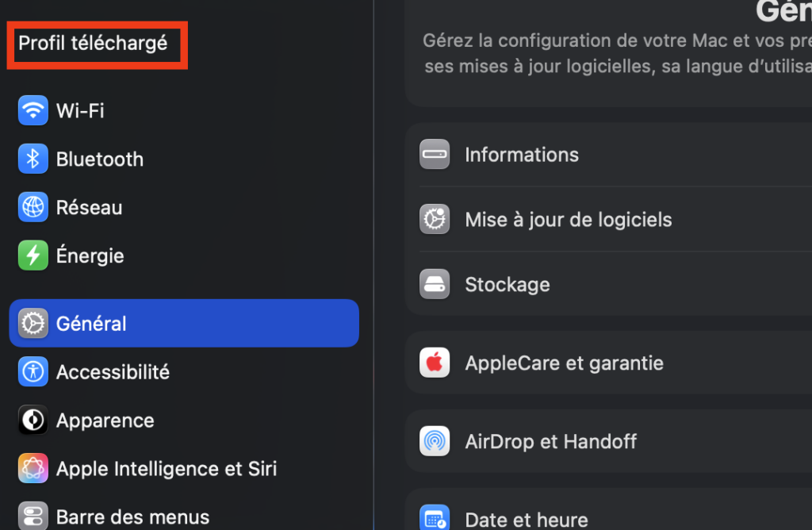Click the Accessibilité sidebar icon
The width and height of the screenshot is (812, 530).
click(33, 371)
